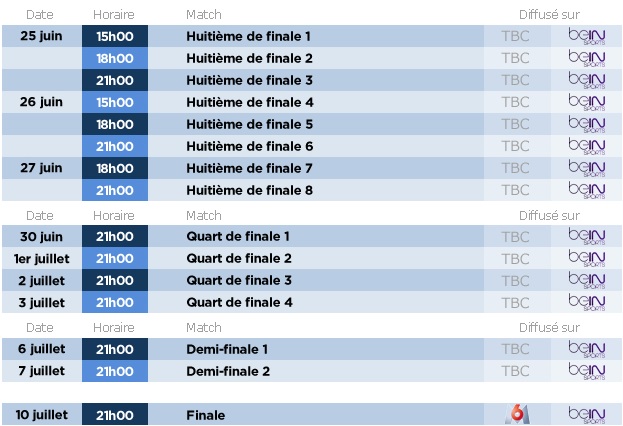
Task: Click beIN Sports logo for Quart de finale 4
Action: tap(586, 302)
